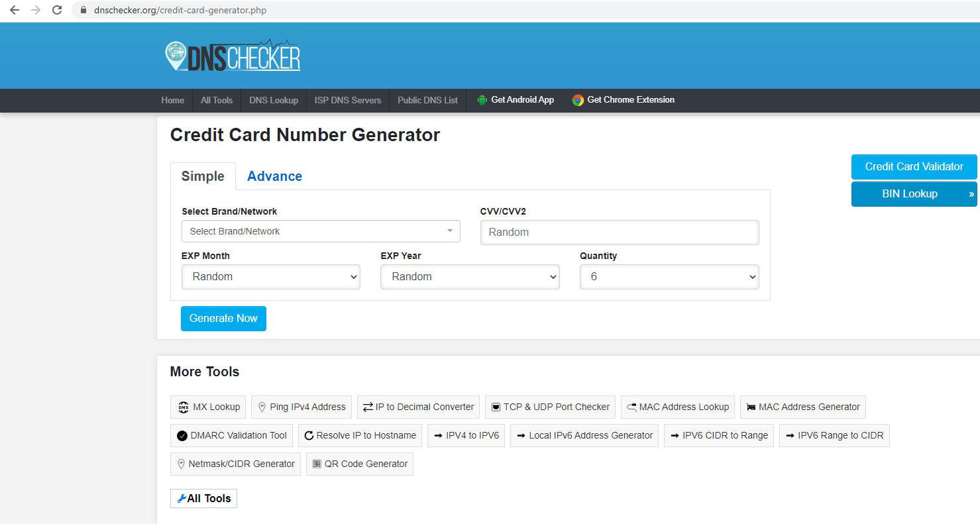Expand the EXP Month dropdown
The width and height of the screenshot is (980, 524).
click(270, 277)
